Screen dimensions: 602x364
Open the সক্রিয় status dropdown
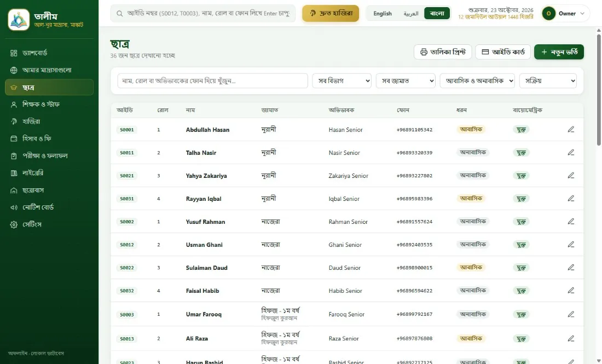click(x=548, y=81)
